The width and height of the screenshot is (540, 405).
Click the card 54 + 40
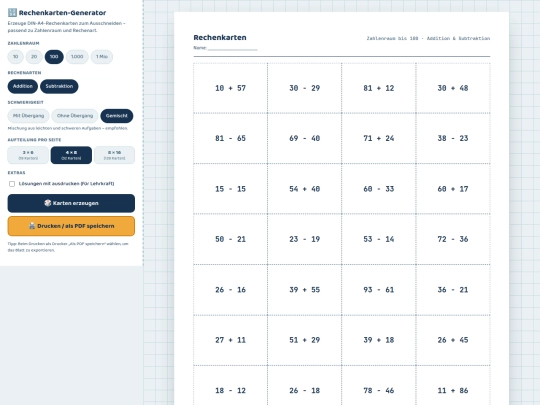click(x=304, y=189)
